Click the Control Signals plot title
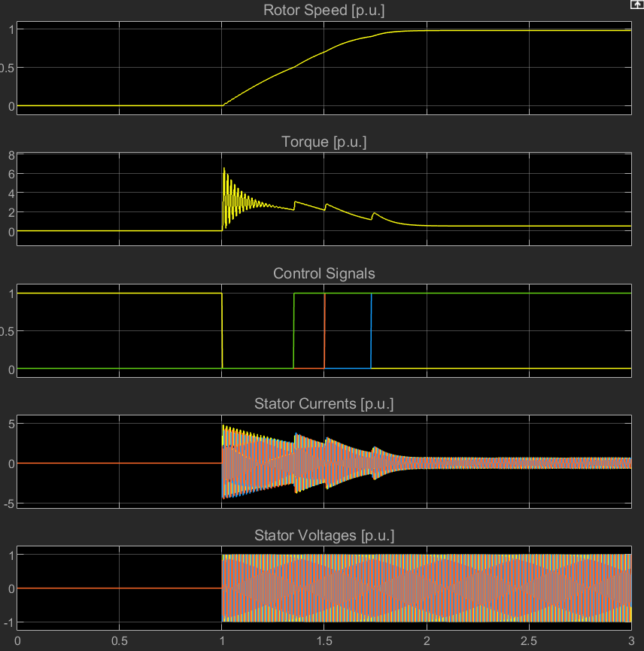 324,273
